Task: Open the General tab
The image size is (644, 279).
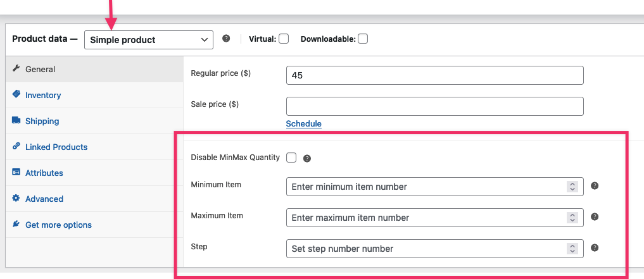Action: pyautogui.click(x=94, y=69)
